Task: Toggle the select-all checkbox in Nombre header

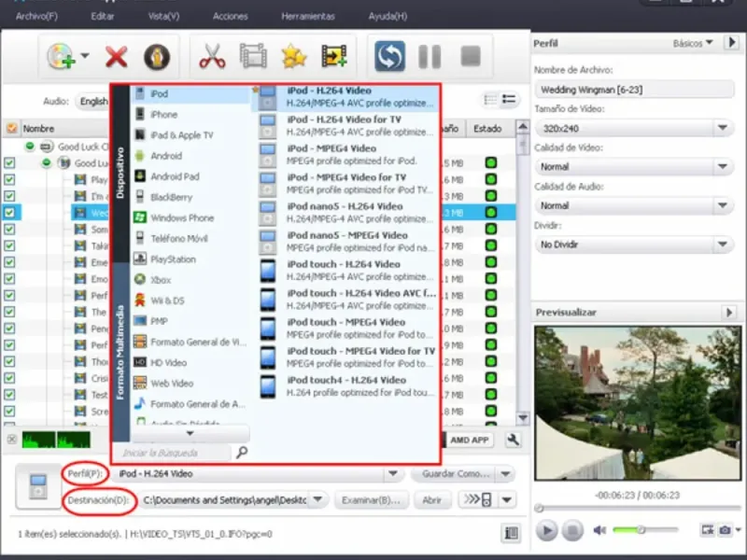Action: (11, 128)
